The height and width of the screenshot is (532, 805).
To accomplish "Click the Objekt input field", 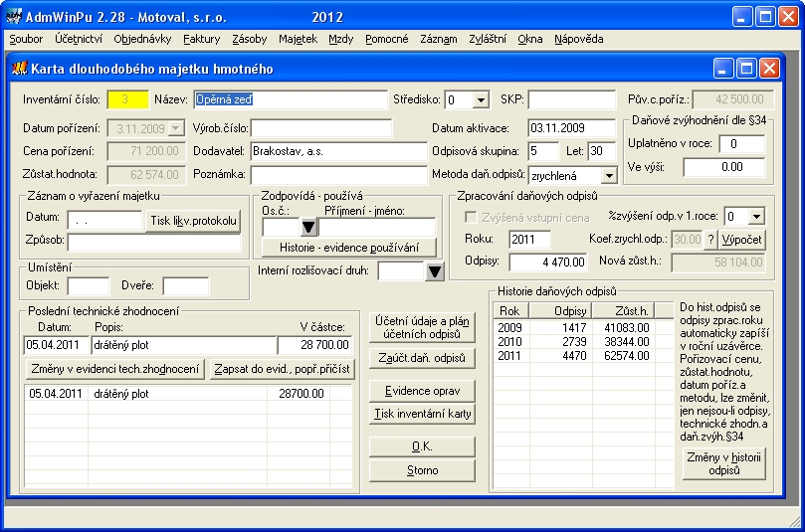I will (x=89, y=286).
